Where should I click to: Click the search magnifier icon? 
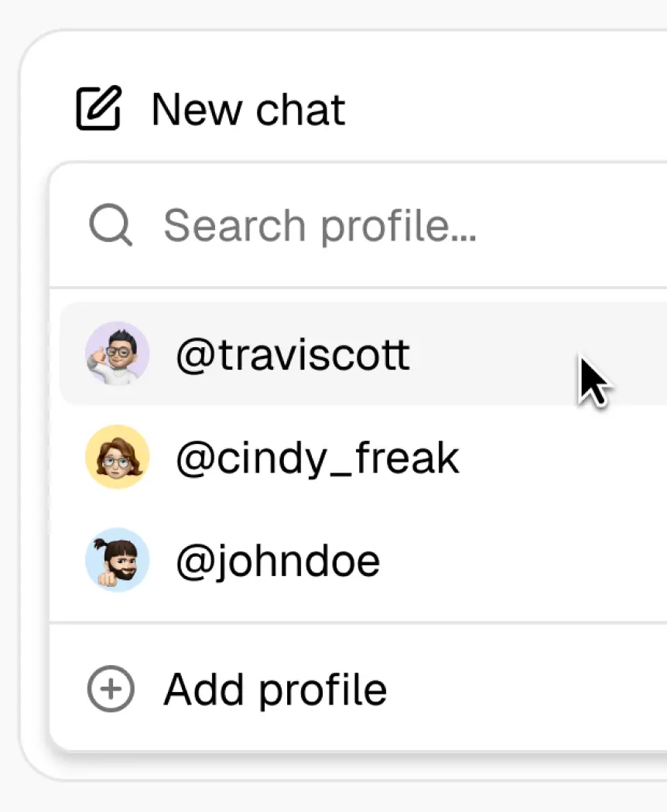click(110, 226)
